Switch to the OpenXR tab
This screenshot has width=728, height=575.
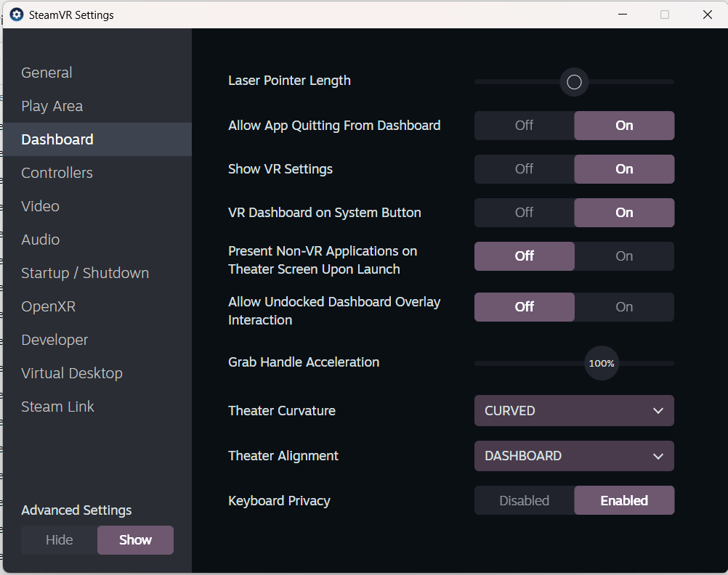[x=97, y=306]
